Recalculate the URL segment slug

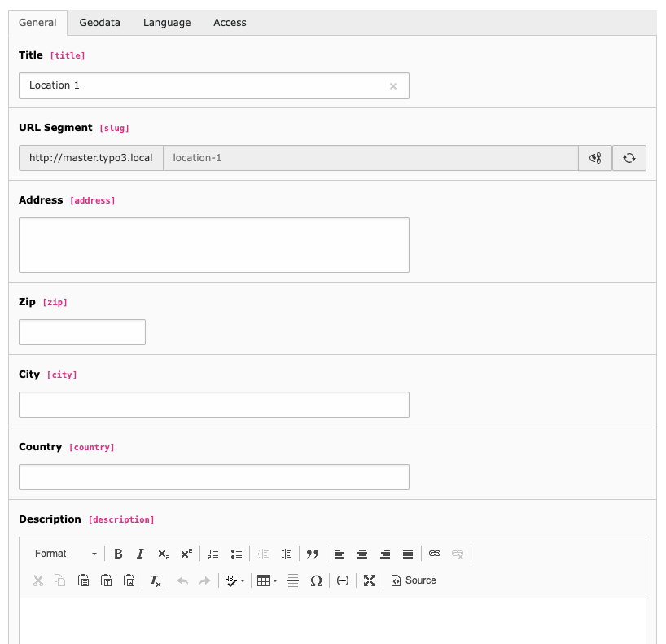[629, 158]
